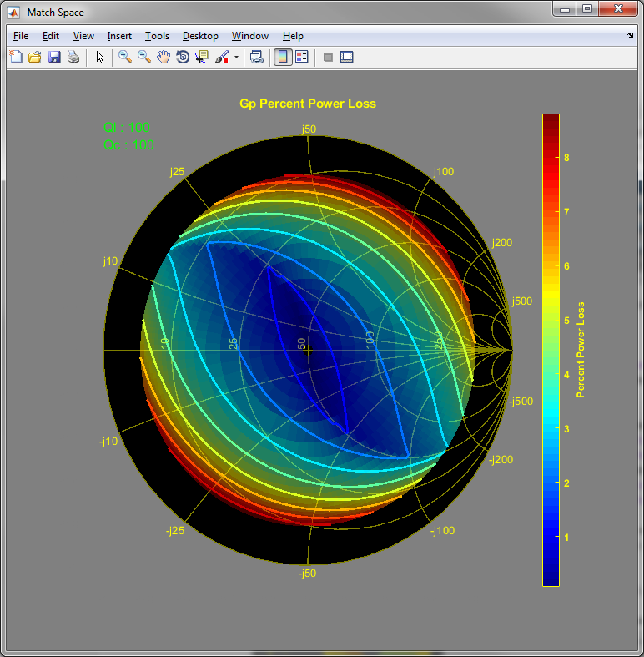Click the j25 reactance label
Image resolution: width=644 pixels, height=657 pixels.
(x=177, y=171)
